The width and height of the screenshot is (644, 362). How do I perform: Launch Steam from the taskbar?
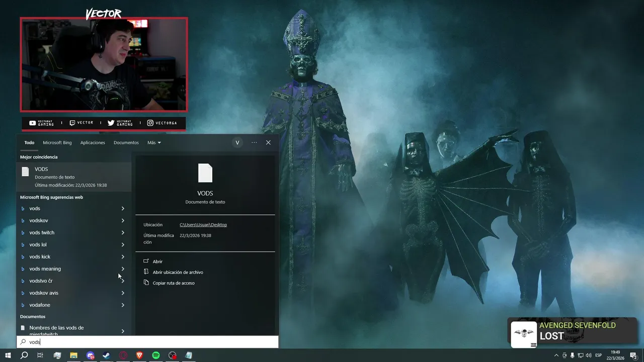[107, 355]
